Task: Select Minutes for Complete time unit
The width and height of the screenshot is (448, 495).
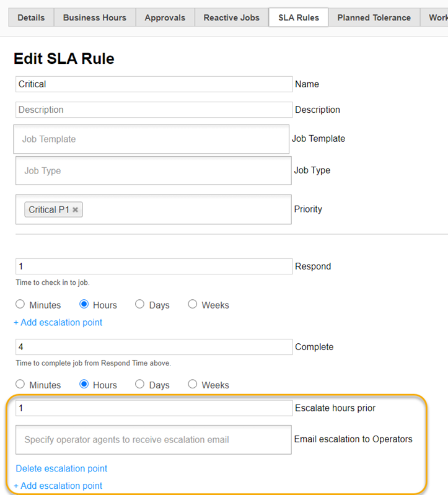Action: point(20,384)
